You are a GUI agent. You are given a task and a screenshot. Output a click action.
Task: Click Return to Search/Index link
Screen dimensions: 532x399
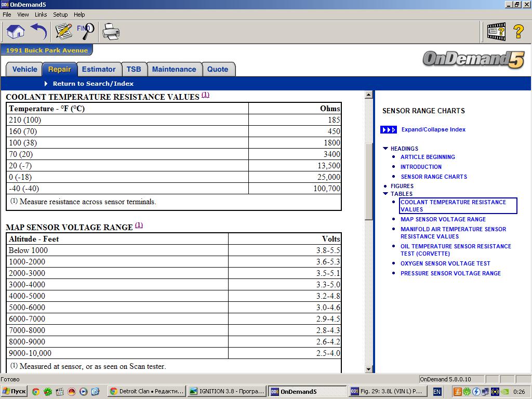(93, 84)
